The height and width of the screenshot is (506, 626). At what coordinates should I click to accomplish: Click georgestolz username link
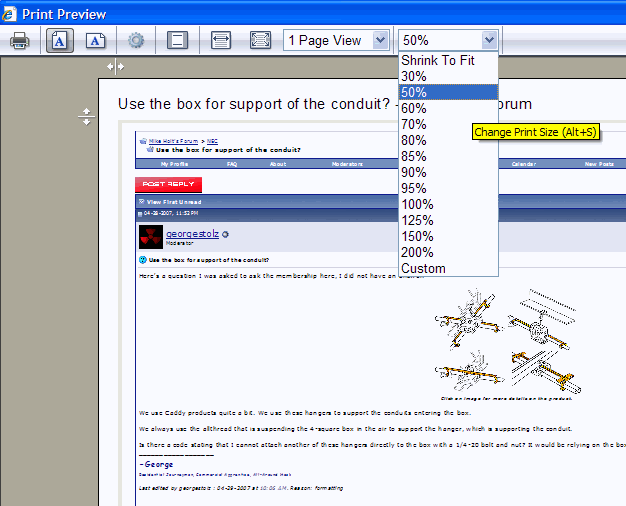coord(192,234)
